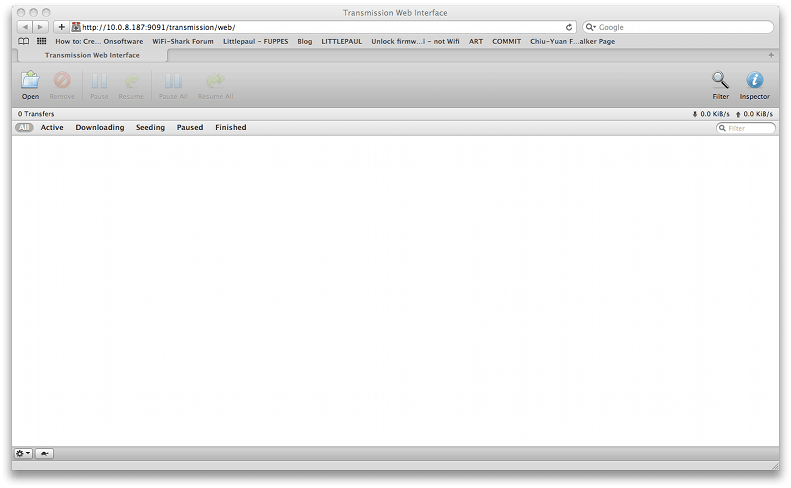Open the Chiu-Yuan F...alker Page bookmark
Screen dimensions: 791x488
click(573, 41)
